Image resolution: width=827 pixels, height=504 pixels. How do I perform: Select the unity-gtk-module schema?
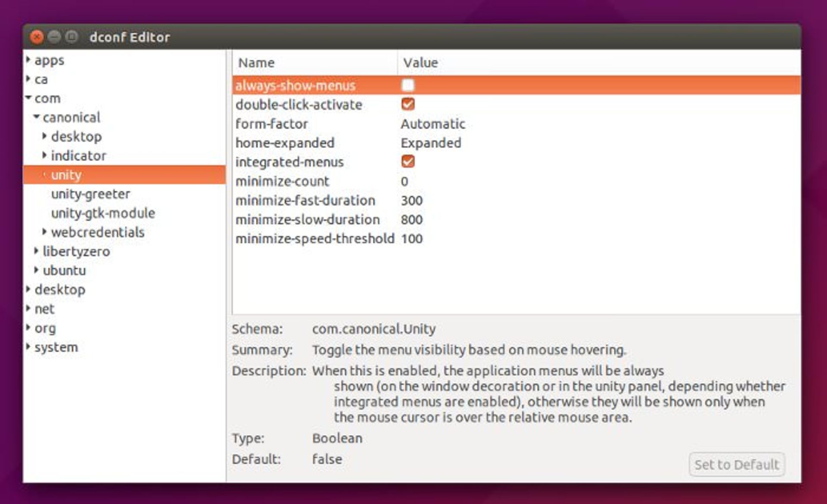103,213
